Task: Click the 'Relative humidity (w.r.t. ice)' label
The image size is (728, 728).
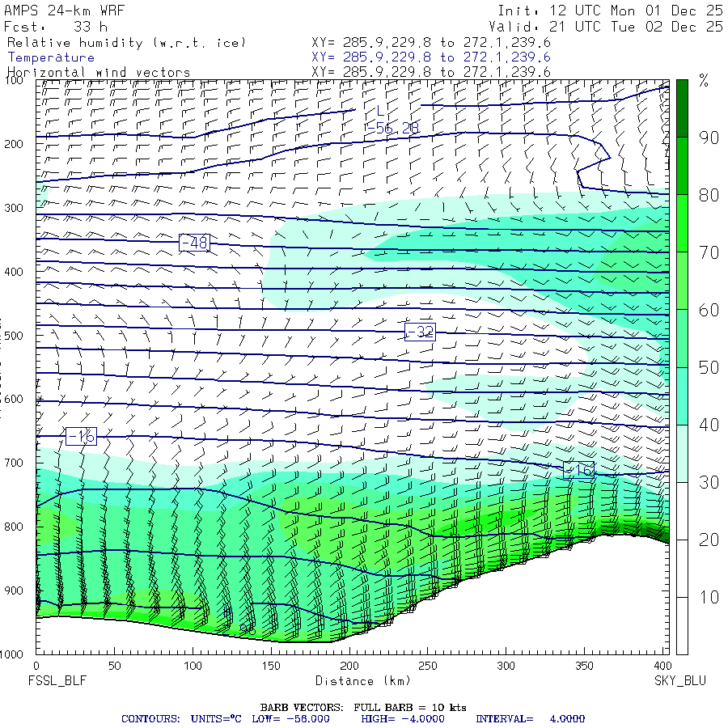Action: point(126,43)
